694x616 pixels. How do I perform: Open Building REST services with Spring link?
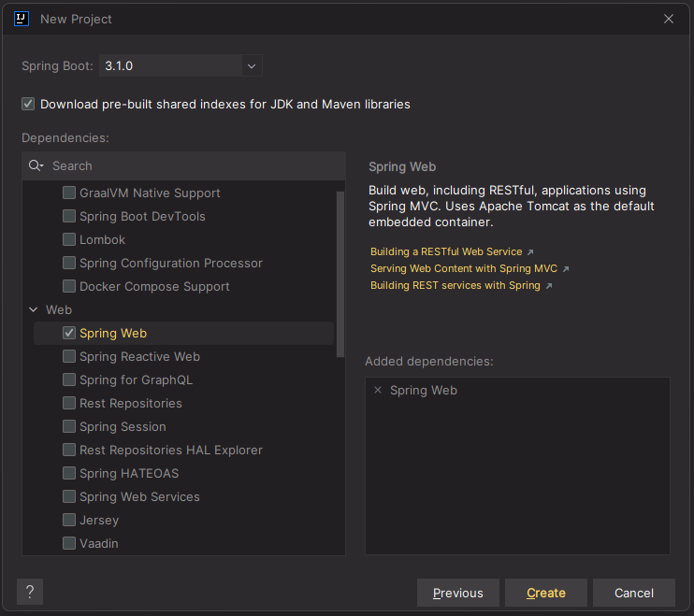coord(455,285)
